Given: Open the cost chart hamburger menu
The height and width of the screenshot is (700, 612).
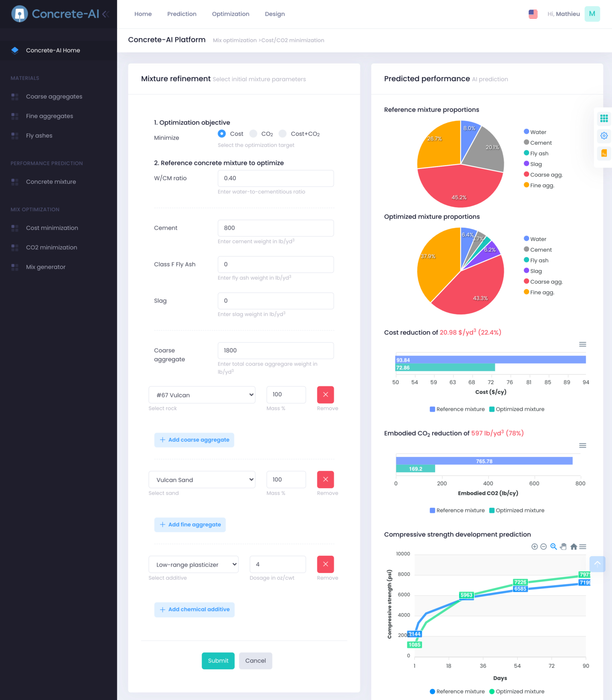Looking at the screenshot, I should pos(583,344).
